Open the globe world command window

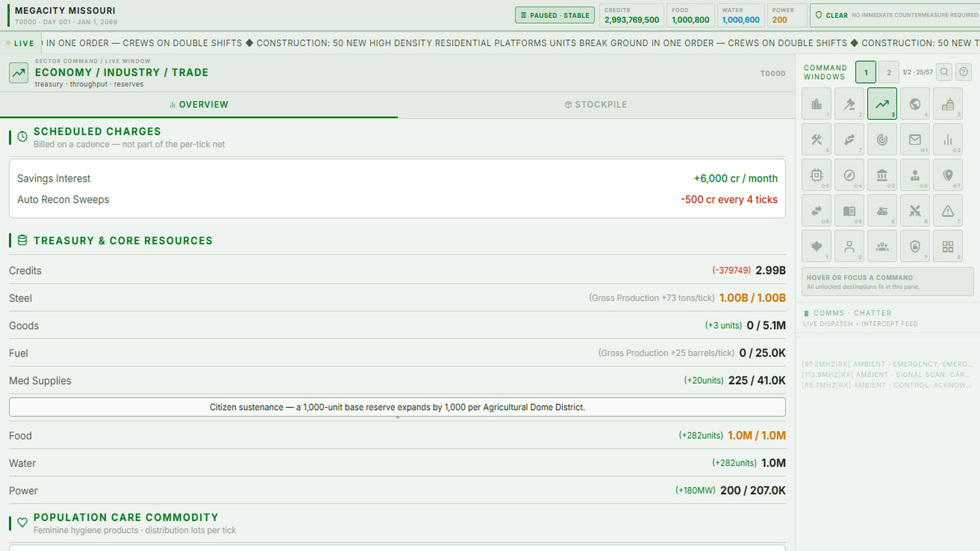(915, 104)
